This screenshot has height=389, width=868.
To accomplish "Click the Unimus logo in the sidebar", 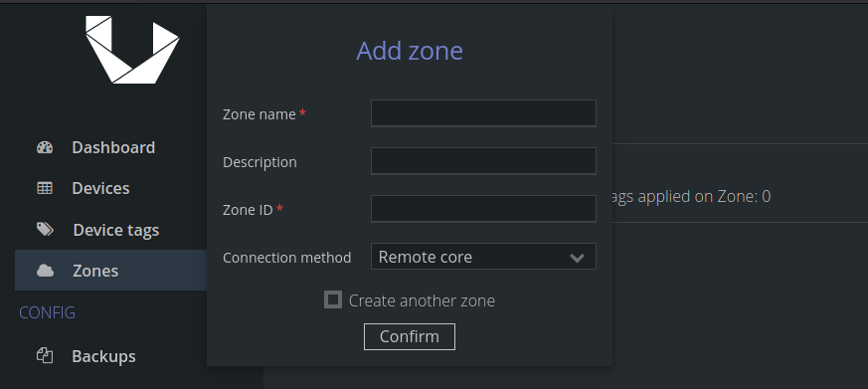I will (132, 50).
